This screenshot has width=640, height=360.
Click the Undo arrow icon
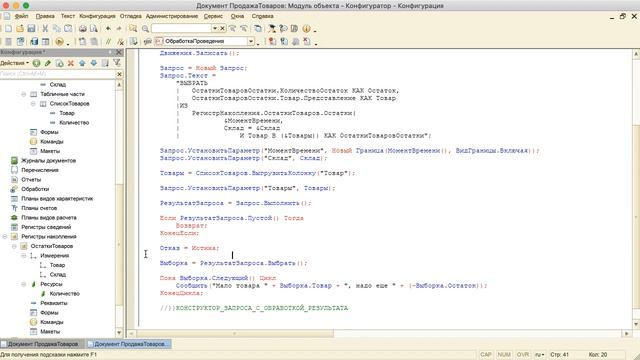pyautogui.click(x=108, y=29)
